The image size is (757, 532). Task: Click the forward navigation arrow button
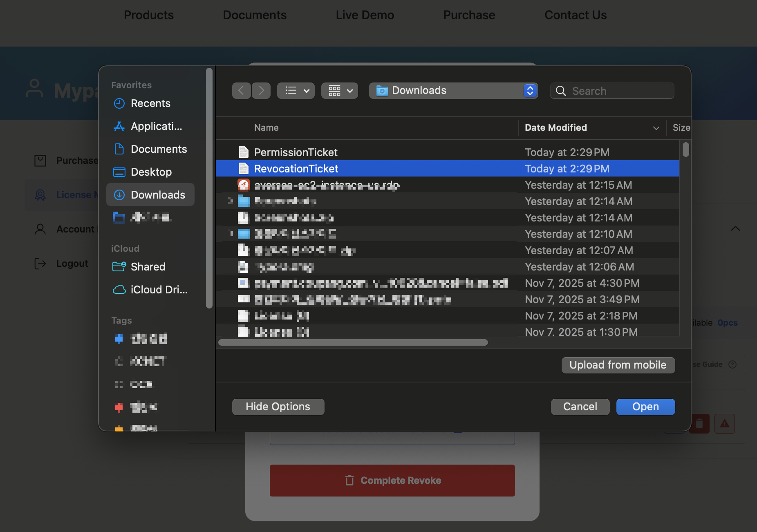coord(261,91)
